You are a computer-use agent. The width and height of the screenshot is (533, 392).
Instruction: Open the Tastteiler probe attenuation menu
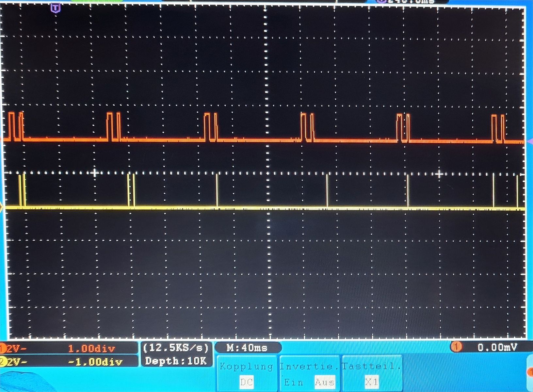tap(371, 367)
